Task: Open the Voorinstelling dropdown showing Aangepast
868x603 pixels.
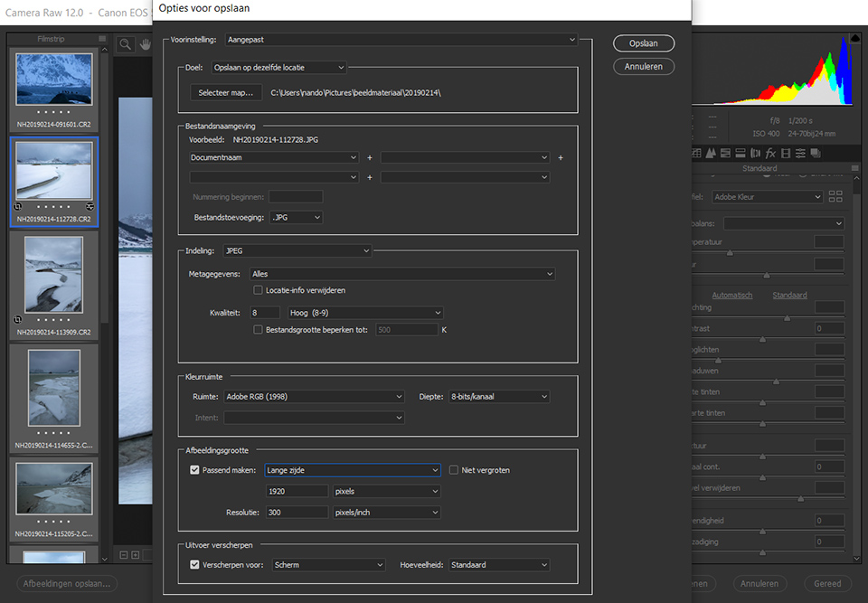Action: point(401,40)
